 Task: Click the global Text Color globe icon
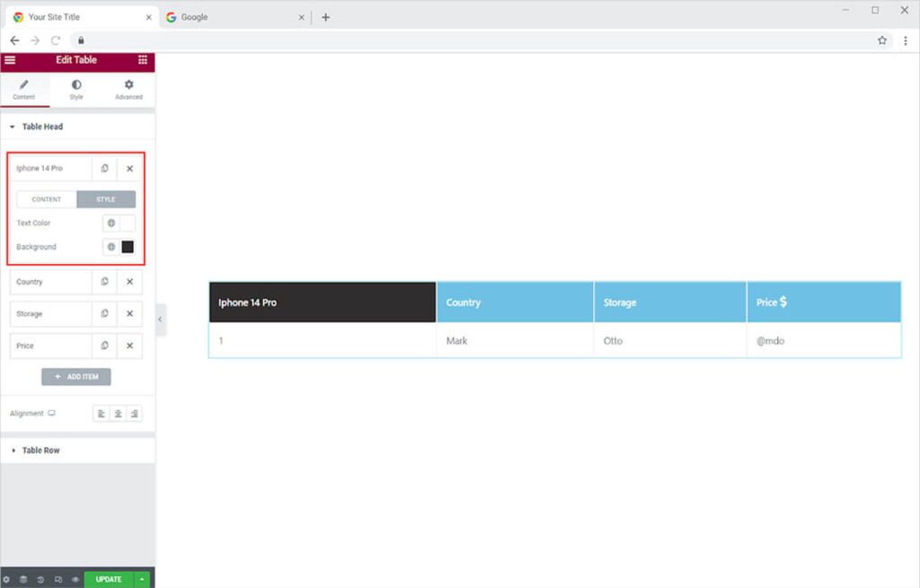pyautogui.click(x=111, y=223)
